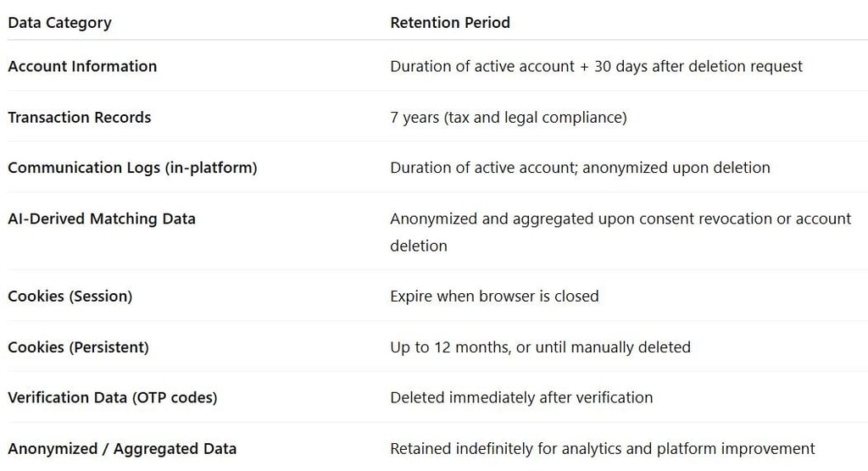
Task: Click the wrapped word 'deletion' under AI-Derived retention
Action: [419, 246]
